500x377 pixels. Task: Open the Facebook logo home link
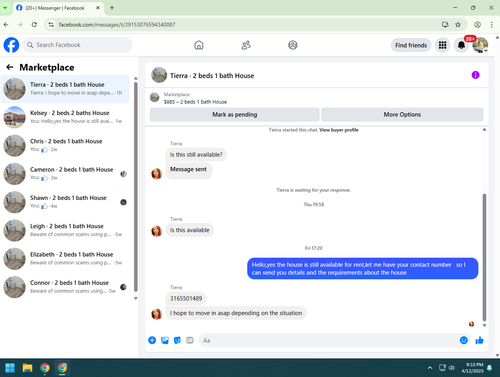(x=11, y=45)
